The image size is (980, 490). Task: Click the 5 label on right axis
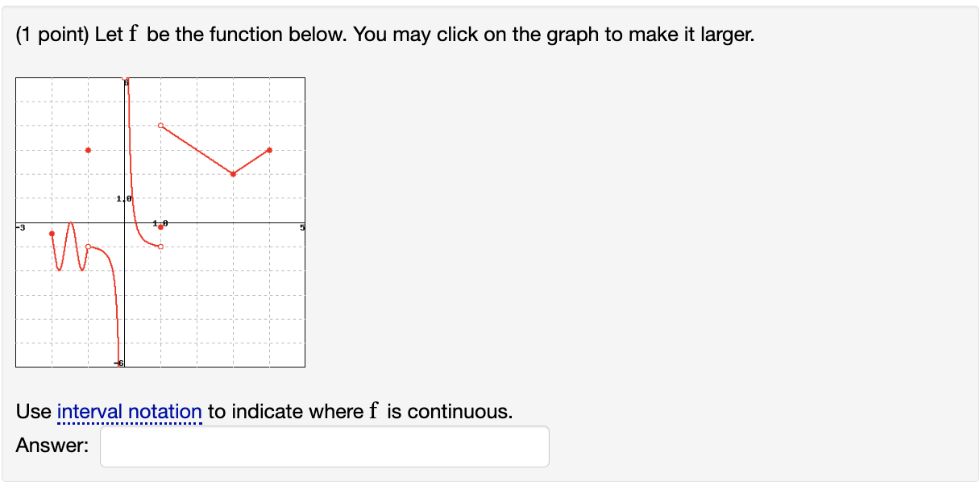coord(303,228)
